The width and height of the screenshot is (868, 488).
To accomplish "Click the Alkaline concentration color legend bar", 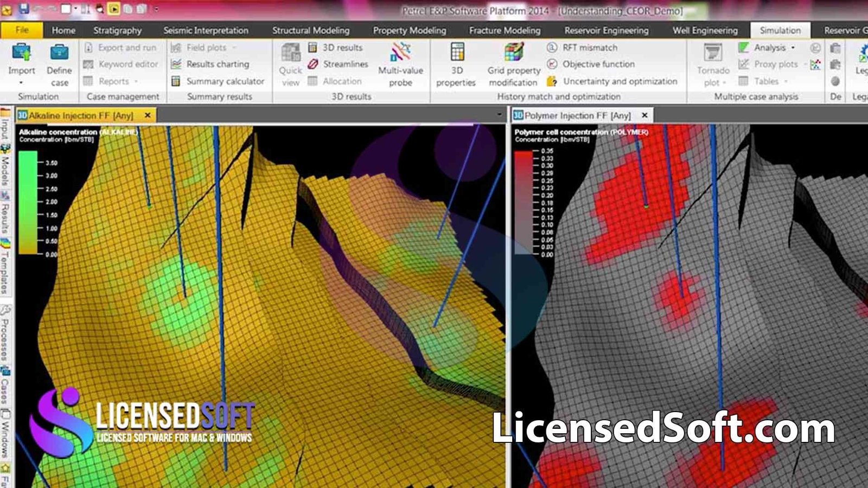I will [28, 202].
